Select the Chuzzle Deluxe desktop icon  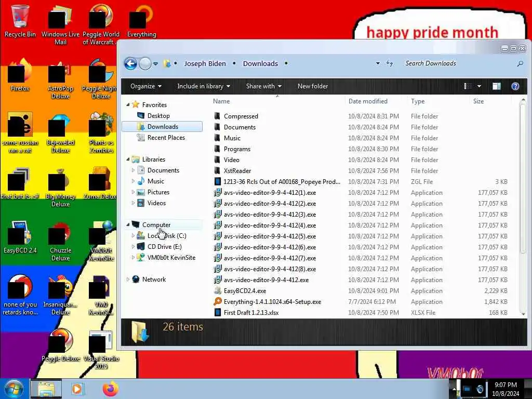[x=60, y=241]
